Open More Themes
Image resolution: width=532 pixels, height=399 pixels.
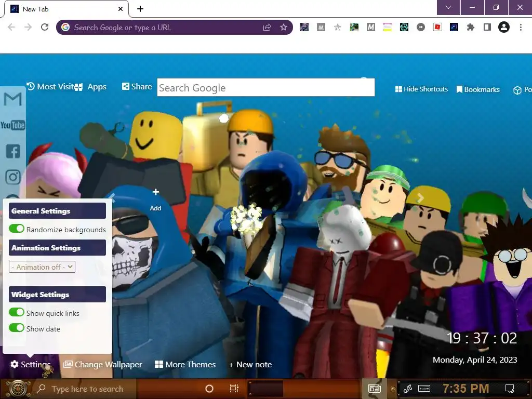click(185, 364)
